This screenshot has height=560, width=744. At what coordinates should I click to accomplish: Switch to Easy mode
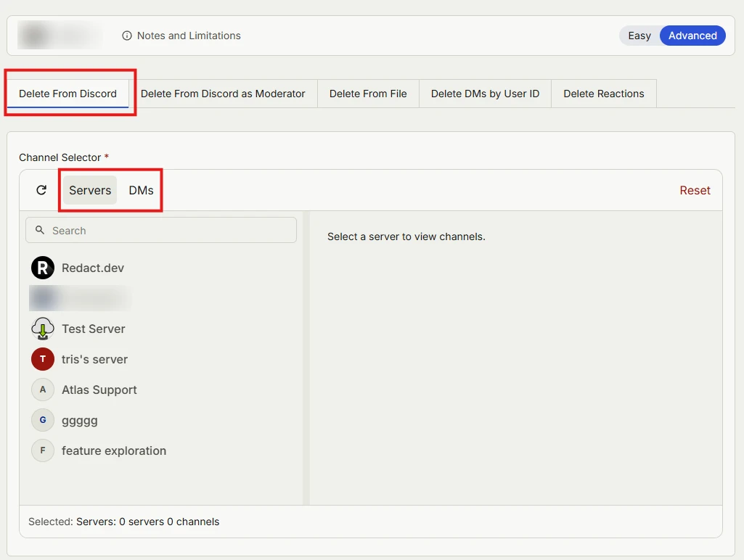[639, 36]
